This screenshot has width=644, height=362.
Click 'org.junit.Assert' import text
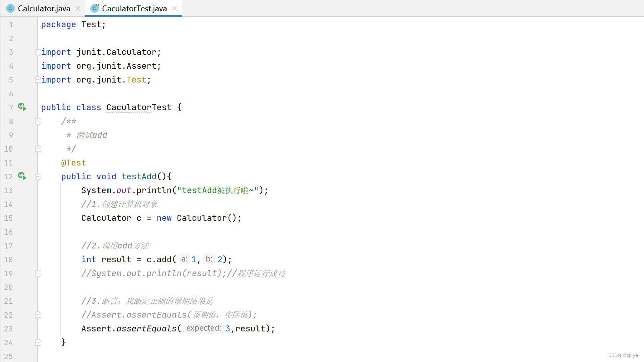coord(116,66)
